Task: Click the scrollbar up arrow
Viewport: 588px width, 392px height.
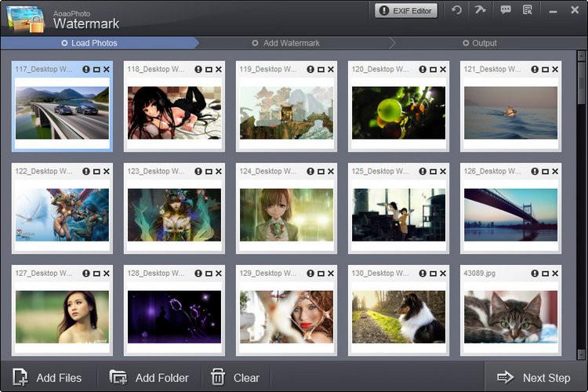Action: point(581,56)
